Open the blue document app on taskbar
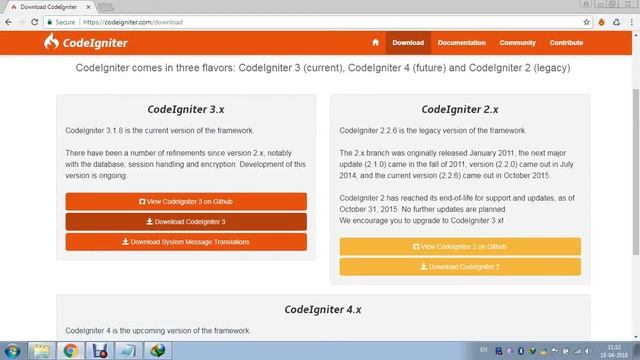The width and height of the screenshot is (640, 360). [128, 351]
